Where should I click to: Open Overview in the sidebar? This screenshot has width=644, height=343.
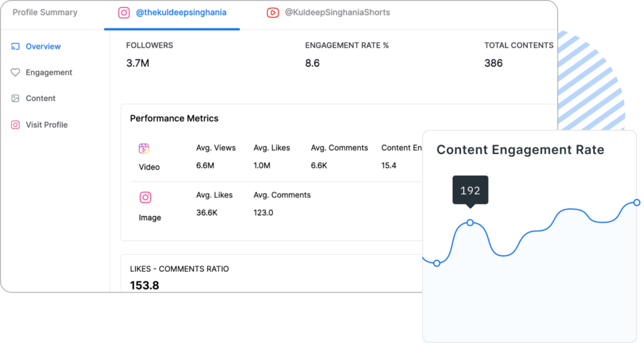[36, 47]
